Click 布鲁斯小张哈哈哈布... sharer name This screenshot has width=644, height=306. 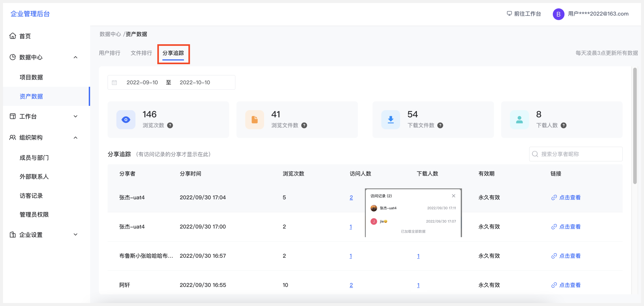[146, 256]
